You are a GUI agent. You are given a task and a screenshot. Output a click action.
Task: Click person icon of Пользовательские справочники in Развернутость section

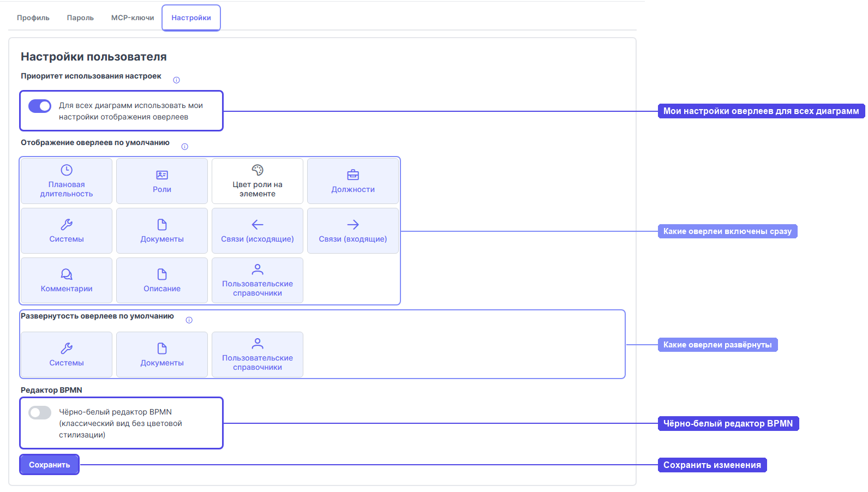point(258,344)
